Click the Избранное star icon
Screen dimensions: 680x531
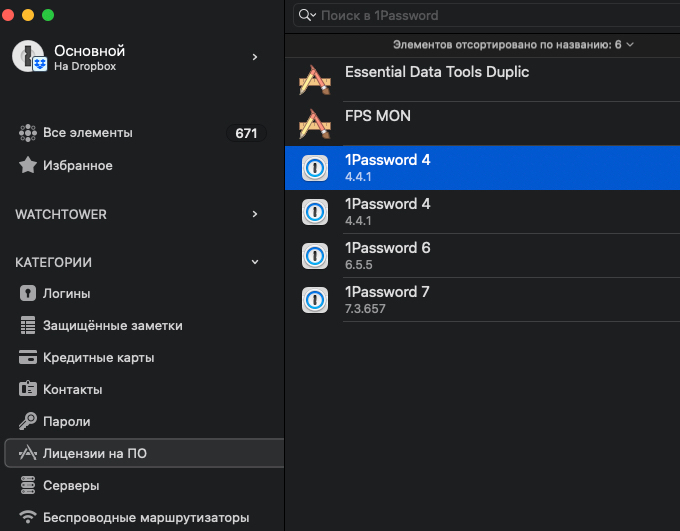tap(28, 165)
